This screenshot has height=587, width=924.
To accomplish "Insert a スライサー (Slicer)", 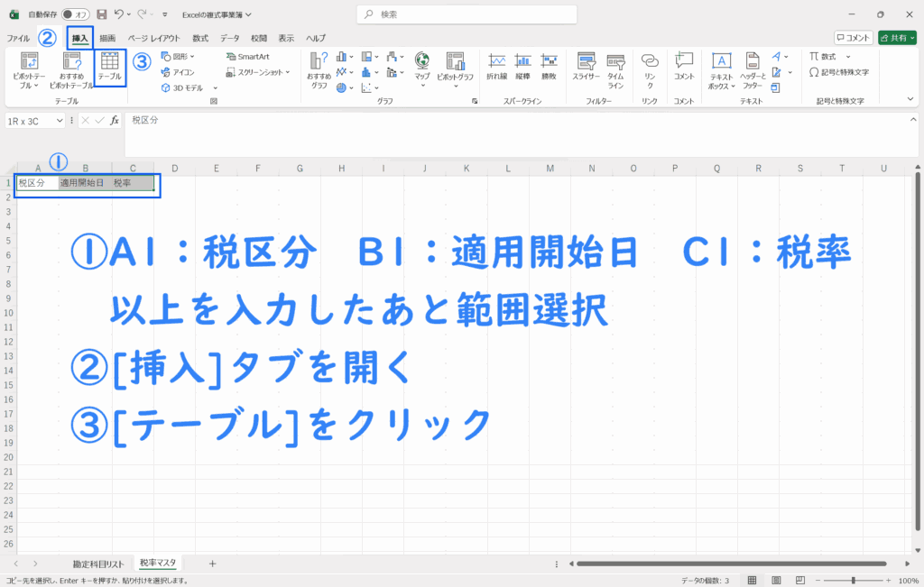I will 587,67.
